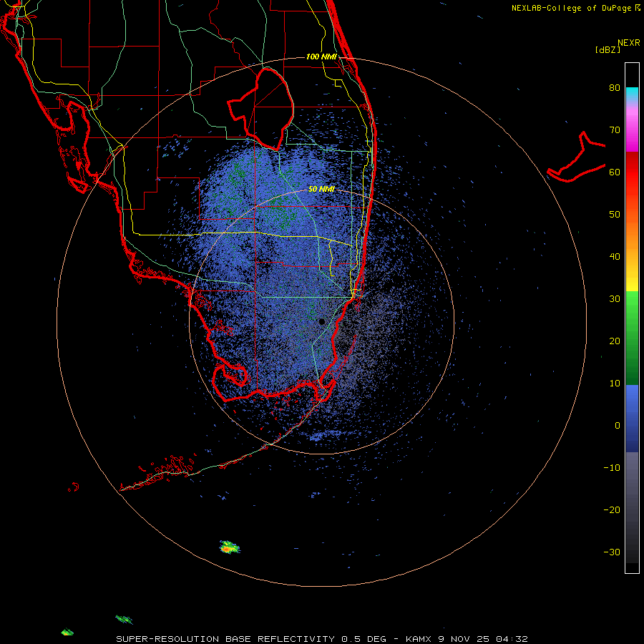
Task: Select the 10 value on the dBZ scale
Action: [615, 384]
